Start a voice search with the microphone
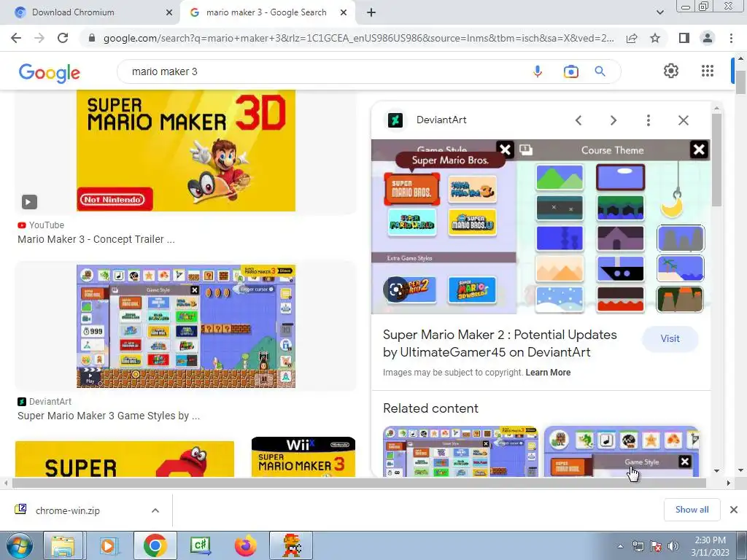Viewport: 747px width, 560px height. pos(538,71)
